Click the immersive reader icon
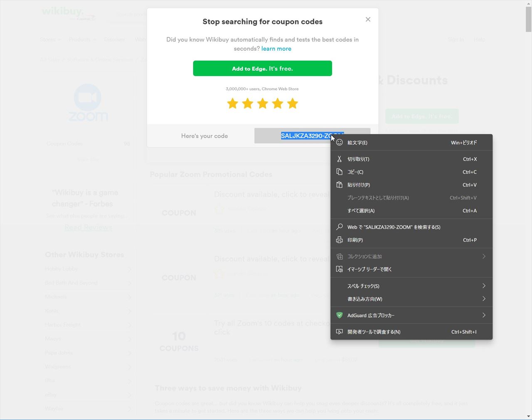The height and width of the screenshot is (420, 532). 340,269
